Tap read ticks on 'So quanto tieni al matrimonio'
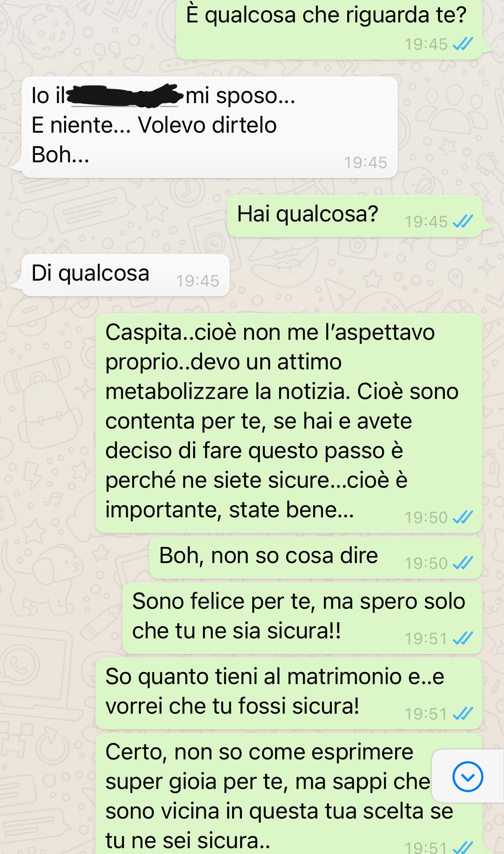The image size is (504, 854). point(463,714)
